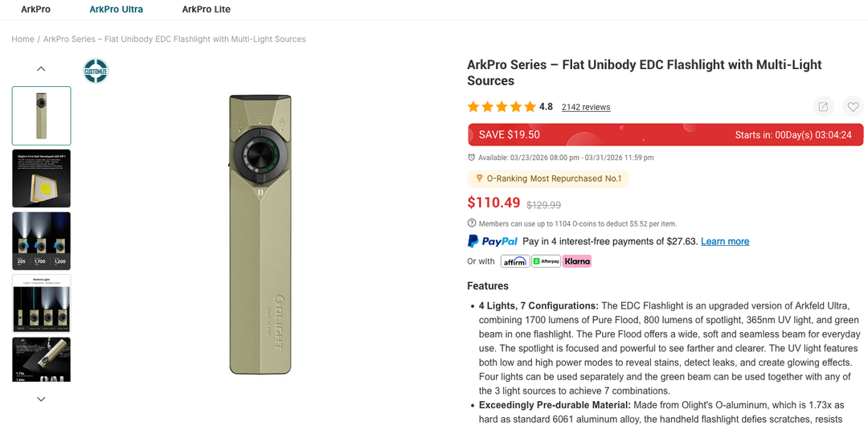
Task: Open the 2142 reviews link
Action: click(586, 107)
